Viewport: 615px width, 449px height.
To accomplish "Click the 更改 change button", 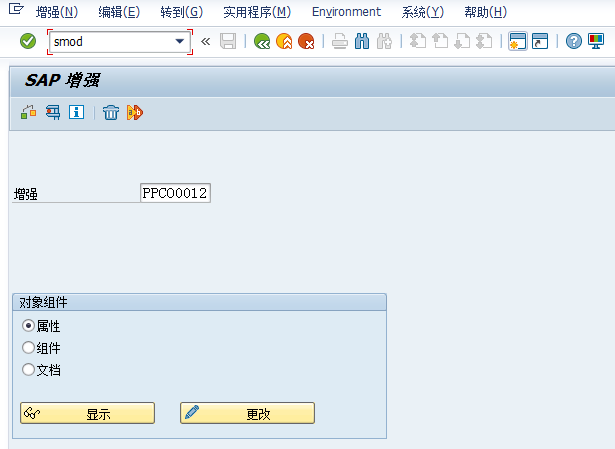I will 247,413.
